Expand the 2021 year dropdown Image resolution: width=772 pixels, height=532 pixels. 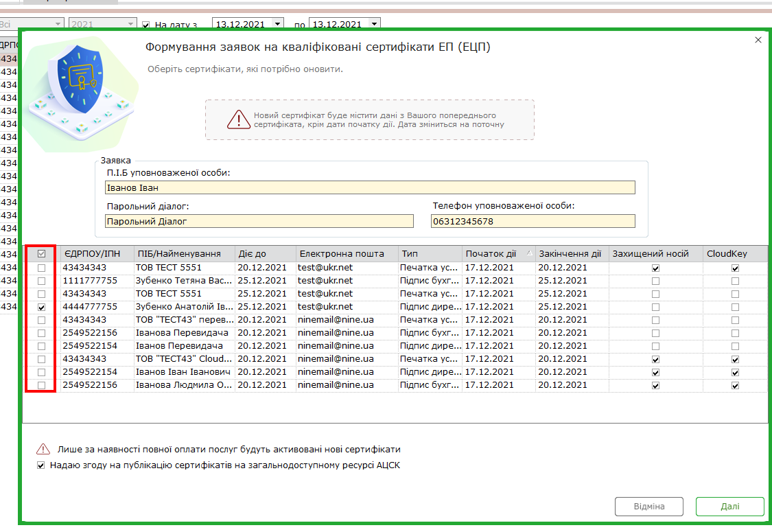(x=130, y=23)
